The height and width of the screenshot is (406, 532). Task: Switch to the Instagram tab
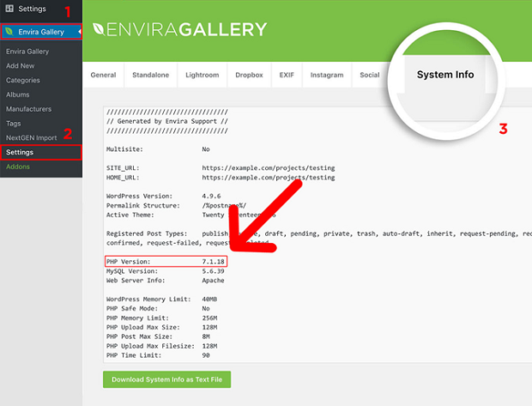[327, 75]
